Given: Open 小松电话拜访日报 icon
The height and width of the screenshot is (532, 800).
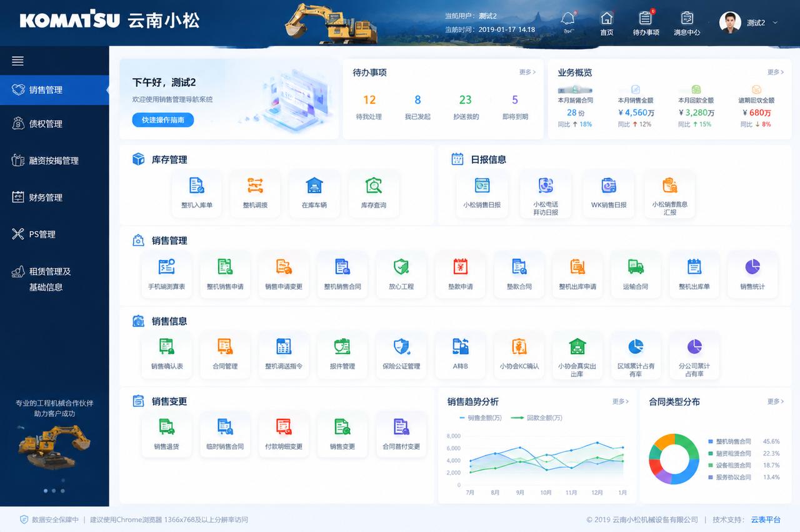Looking at the screenshot, I should [546, 185].
